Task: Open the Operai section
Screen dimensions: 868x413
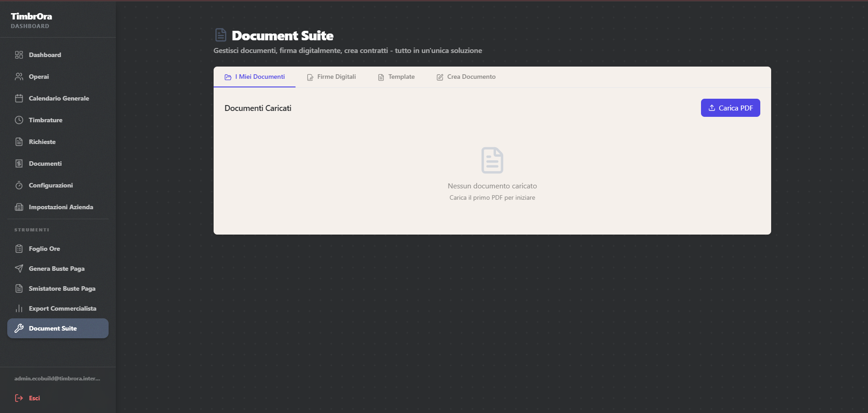Action: click(58, 77)
